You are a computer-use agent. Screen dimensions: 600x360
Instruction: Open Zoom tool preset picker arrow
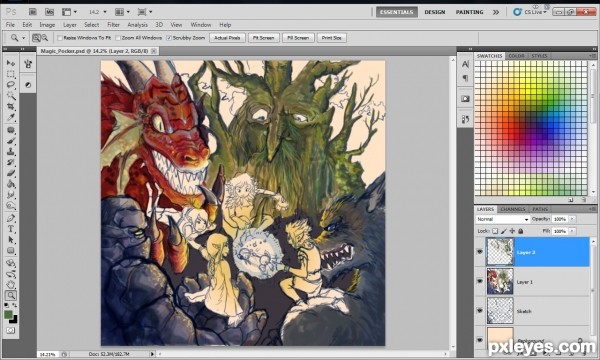[23, 38]
